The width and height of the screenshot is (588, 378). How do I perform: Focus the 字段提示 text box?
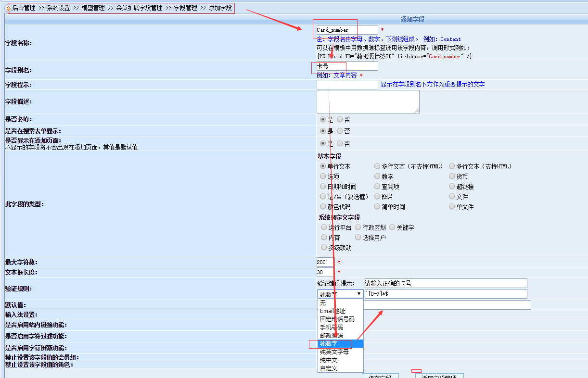[x=347, y=85]
